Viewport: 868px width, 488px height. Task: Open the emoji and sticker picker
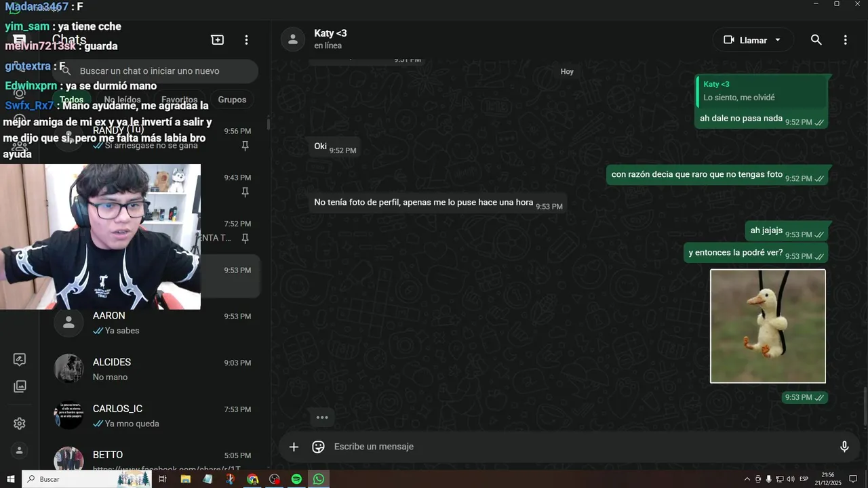[x=318, y=447]
